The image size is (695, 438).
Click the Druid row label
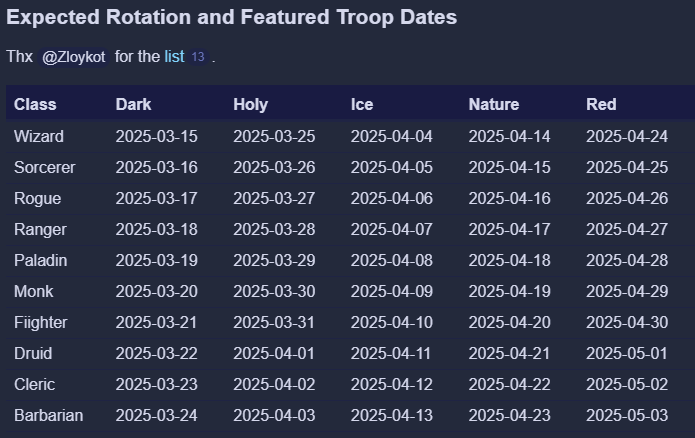pos(33,353)
